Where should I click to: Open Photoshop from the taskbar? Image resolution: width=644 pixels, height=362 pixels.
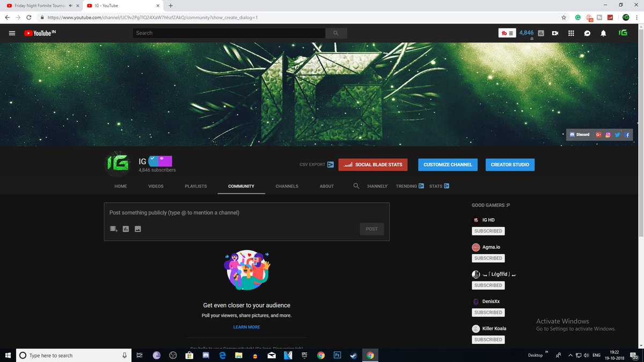click(x=338, y=355)
